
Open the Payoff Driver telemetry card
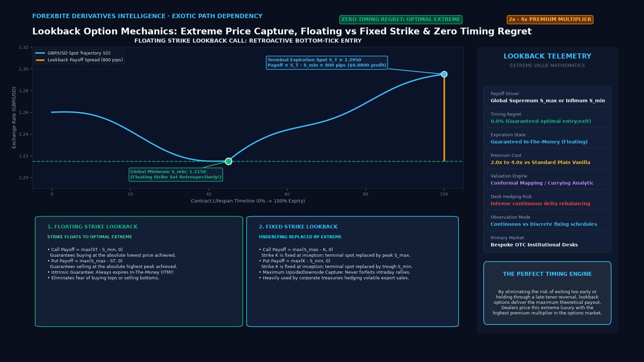pyautogui.click(x=547, y=97)
